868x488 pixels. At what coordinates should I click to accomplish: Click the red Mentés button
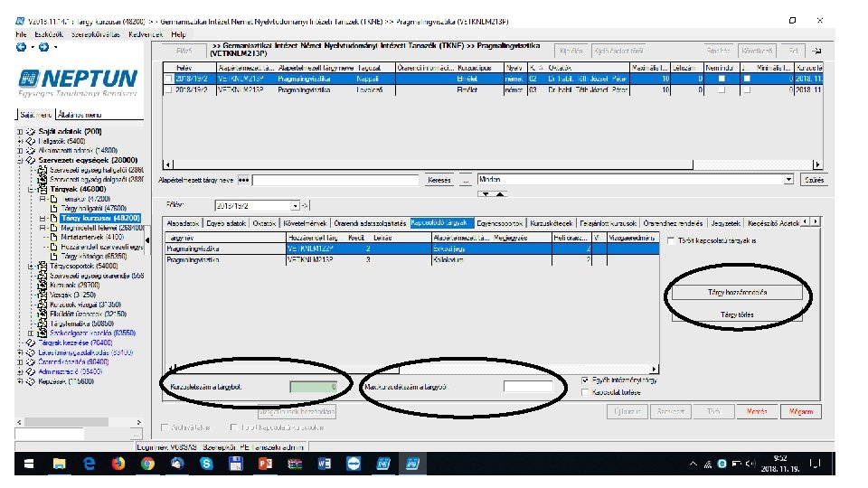click(x=756, y=412)
